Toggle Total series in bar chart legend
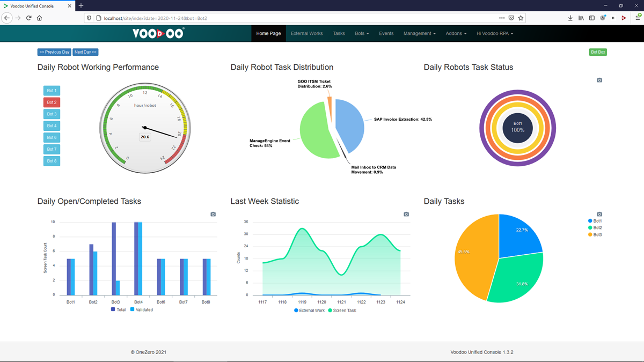The image size is (644, 362). [x=118, y=309]
